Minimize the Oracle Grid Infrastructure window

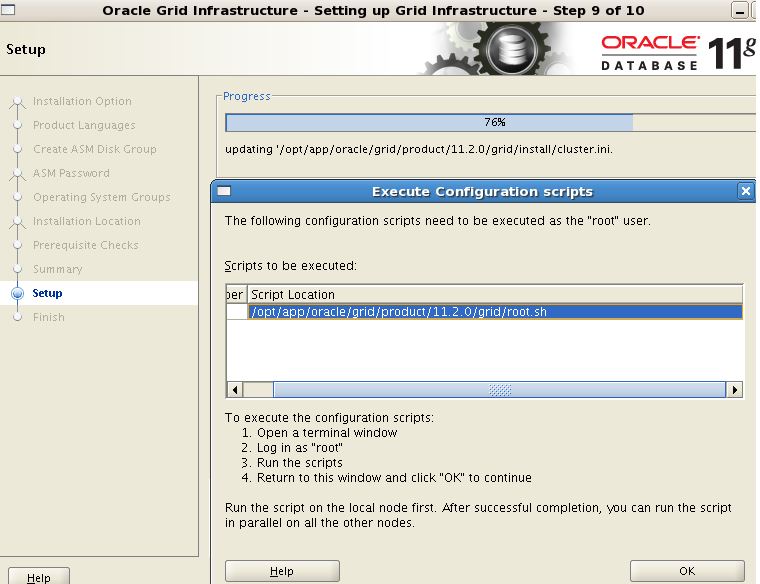point(739,11)
